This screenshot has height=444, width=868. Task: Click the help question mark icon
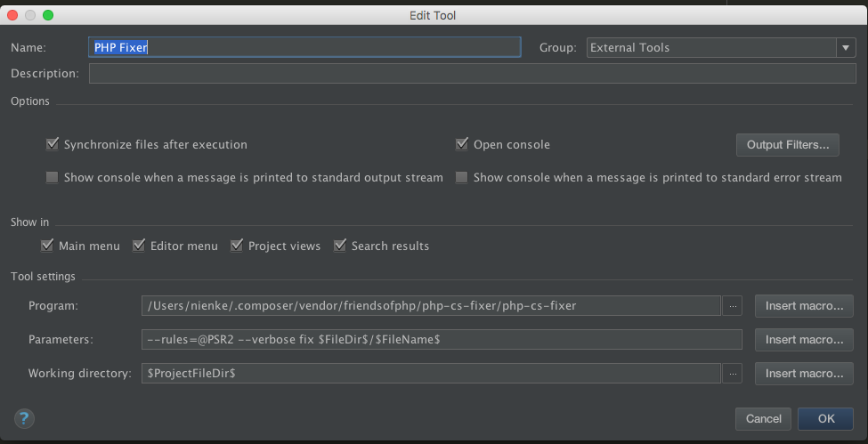tap(25, 418)
